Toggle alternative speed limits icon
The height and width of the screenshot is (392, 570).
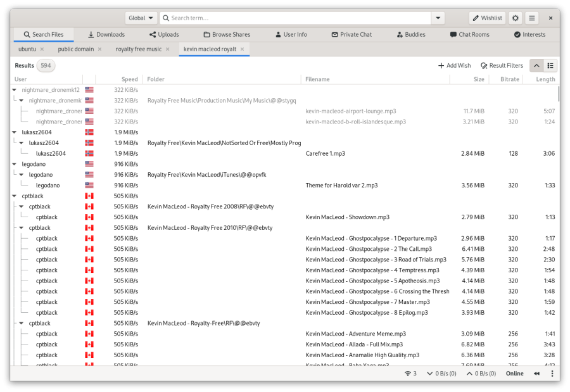point(536,374)
